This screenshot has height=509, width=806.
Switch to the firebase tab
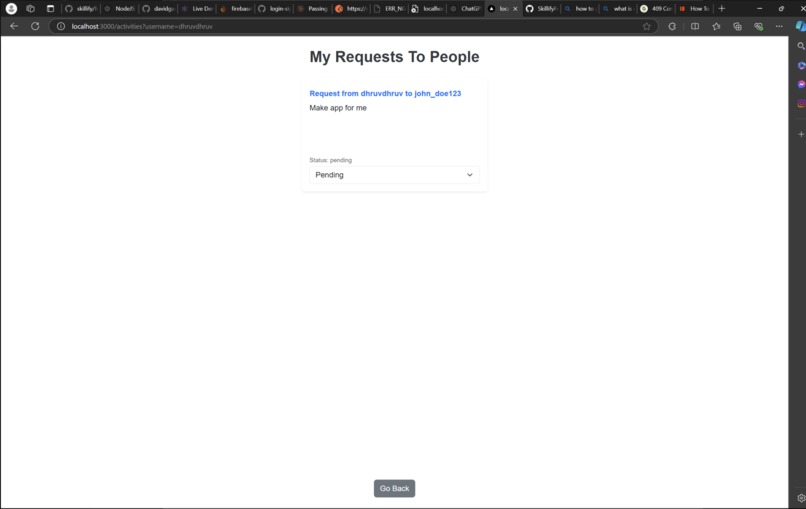click(x=235, y=9)
